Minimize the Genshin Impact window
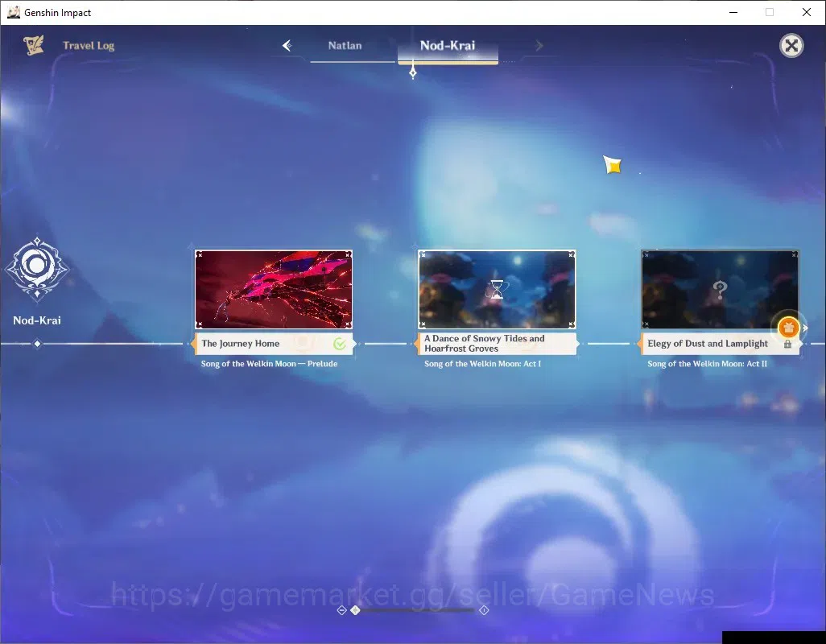 pos(733,12)
